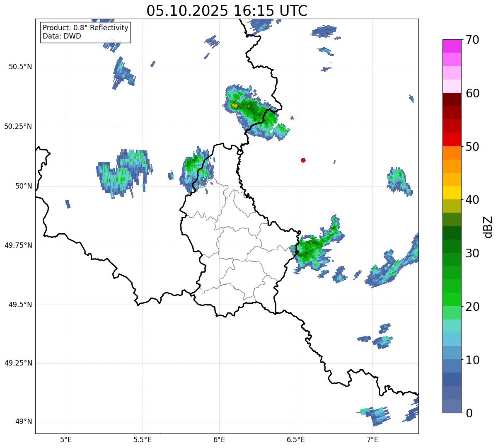The image size is (498, 448).
Task: Click the colorbar tick label '50'
Action: (472, 147)
